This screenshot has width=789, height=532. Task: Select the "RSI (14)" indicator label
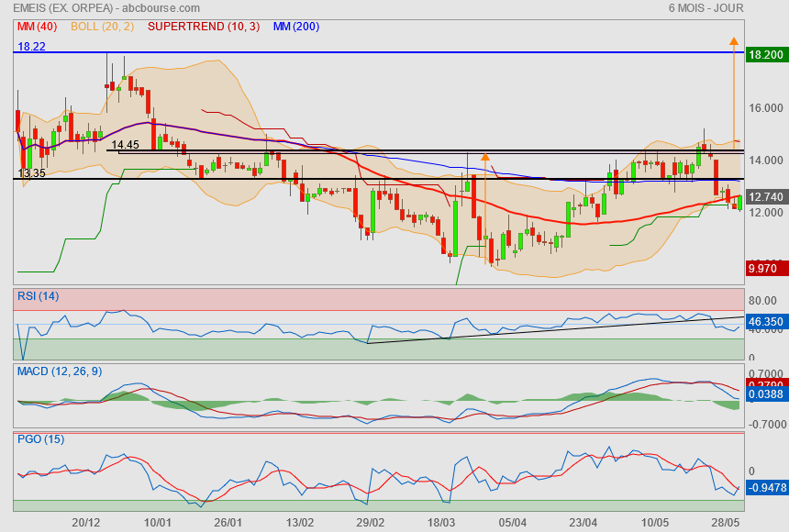[39, 296]
